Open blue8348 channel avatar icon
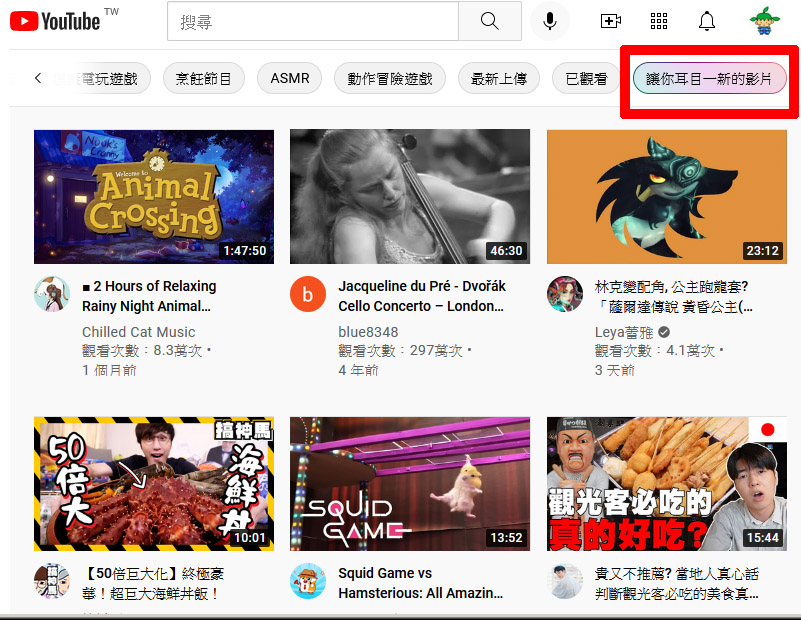 point(308,294)
